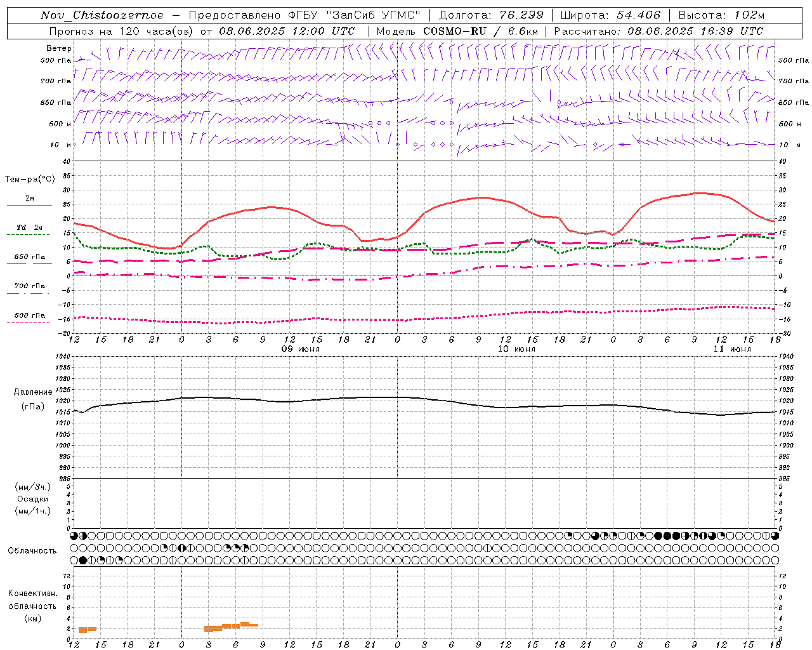Click the 'Долгота: 76.299' value

coord(491,15)
